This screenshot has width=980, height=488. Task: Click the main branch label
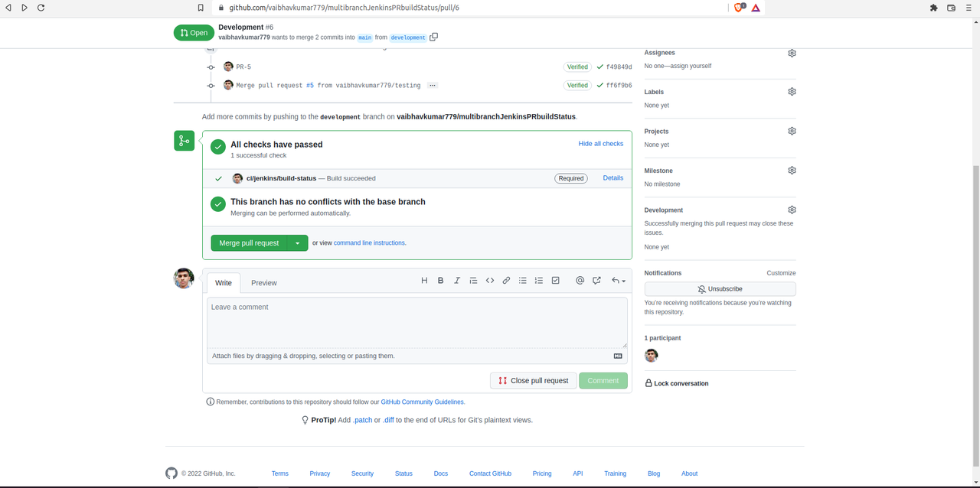point(365,37)
